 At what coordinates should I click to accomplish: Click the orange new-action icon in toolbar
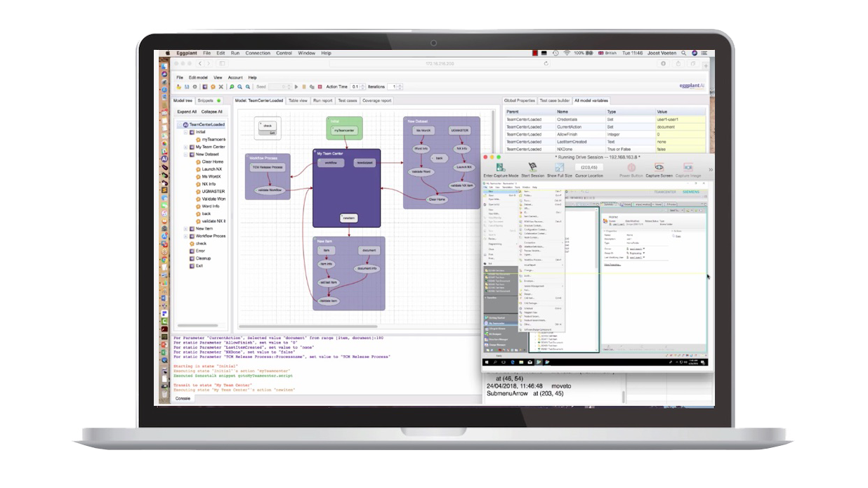[x=213, y=86]
